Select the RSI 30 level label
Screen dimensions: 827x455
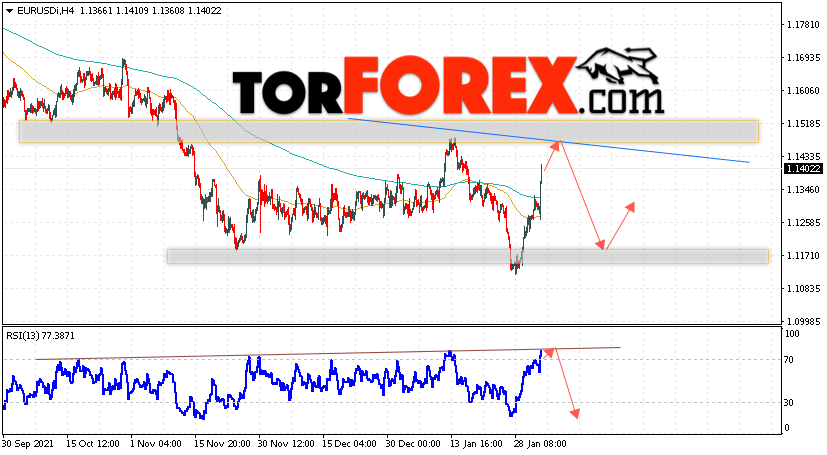pyautogui.click(x=788, y=403)
